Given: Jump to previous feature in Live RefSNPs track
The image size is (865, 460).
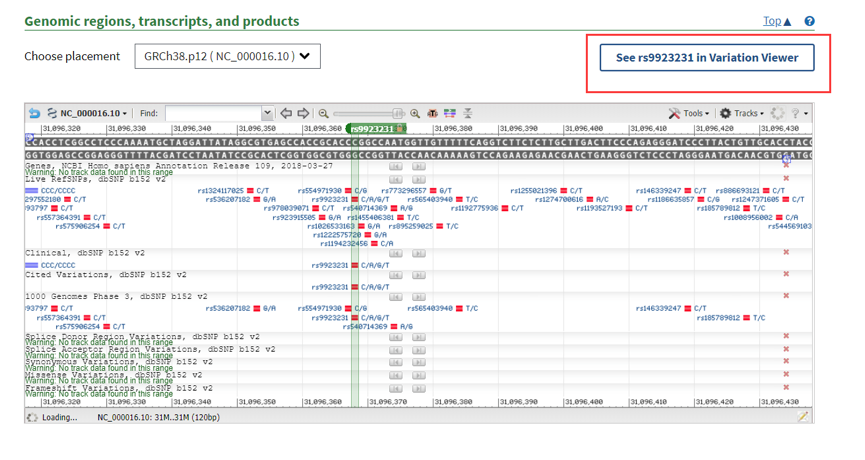Looking at the screenshot, I should pos(396,179).
